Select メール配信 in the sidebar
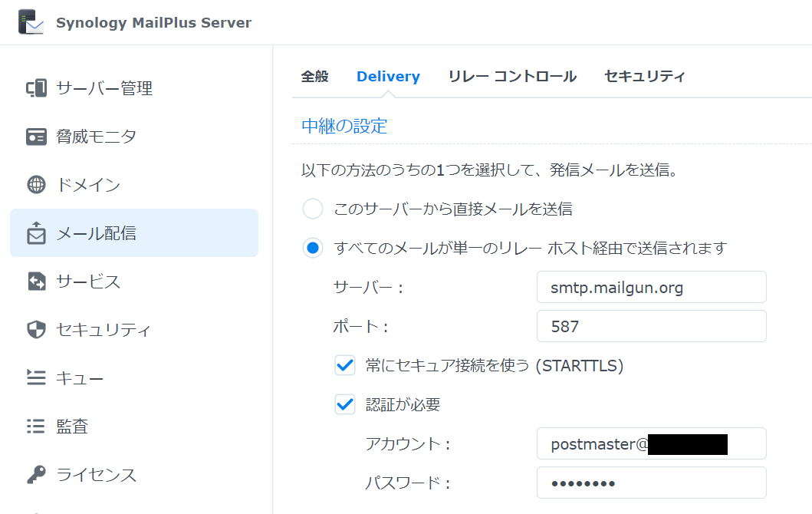Screen dimensions: 812x514 134,233
